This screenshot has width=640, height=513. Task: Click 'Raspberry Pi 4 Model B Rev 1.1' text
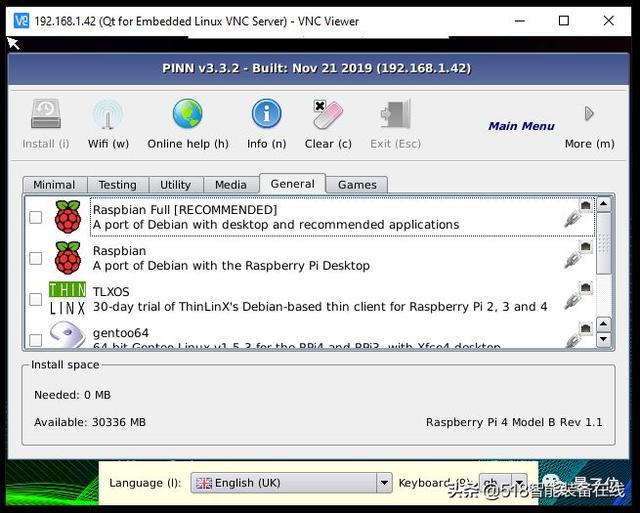pos(514,422)
